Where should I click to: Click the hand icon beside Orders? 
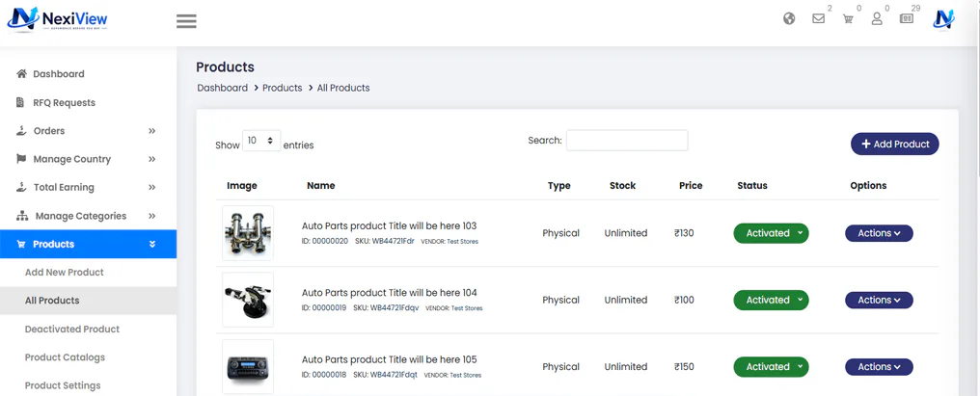(x=21, y=130)
